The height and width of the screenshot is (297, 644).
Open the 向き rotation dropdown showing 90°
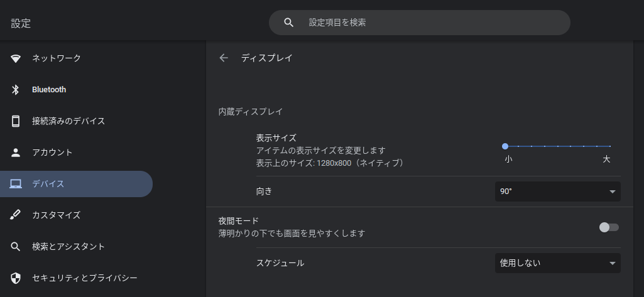coord(557,192)
